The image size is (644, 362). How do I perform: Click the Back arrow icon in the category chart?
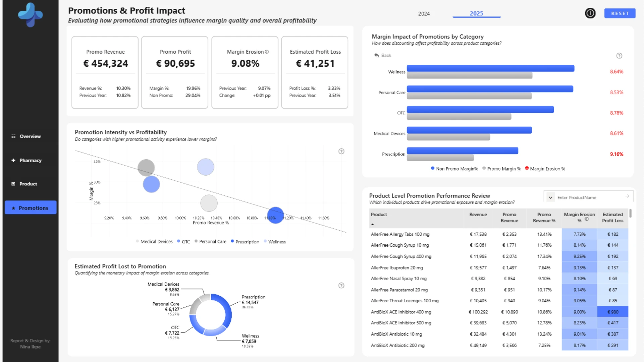(x=377, y=55)
